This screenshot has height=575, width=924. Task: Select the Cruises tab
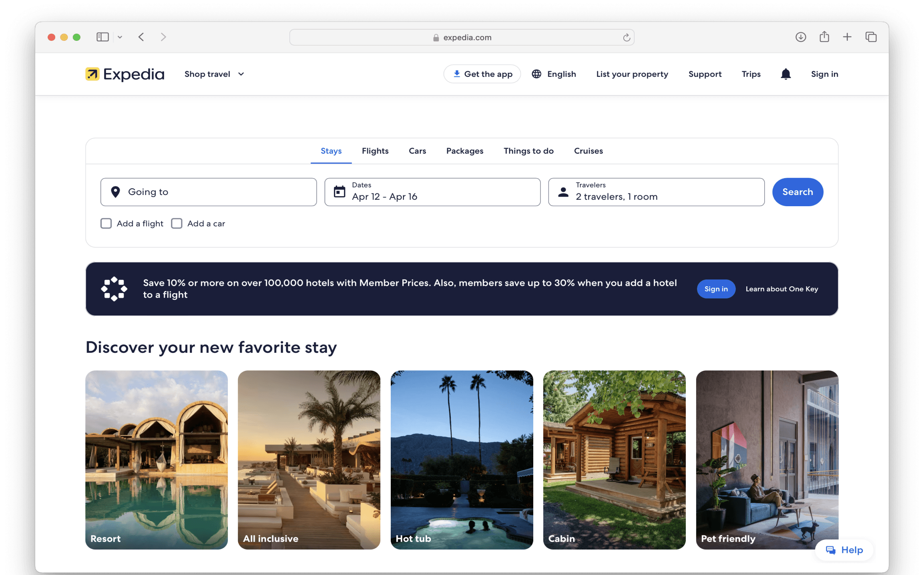(x=588, y=151)
